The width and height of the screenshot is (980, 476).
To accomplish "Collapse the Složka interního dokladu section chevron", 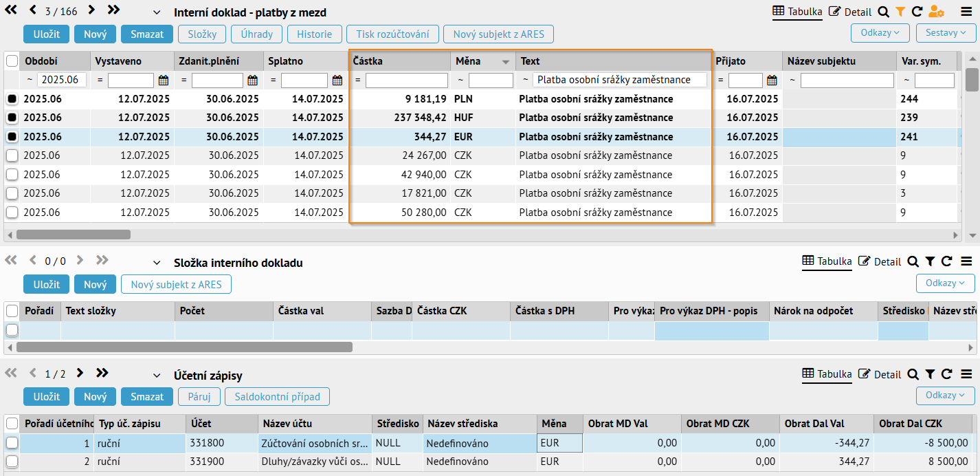I will [157, 263].
